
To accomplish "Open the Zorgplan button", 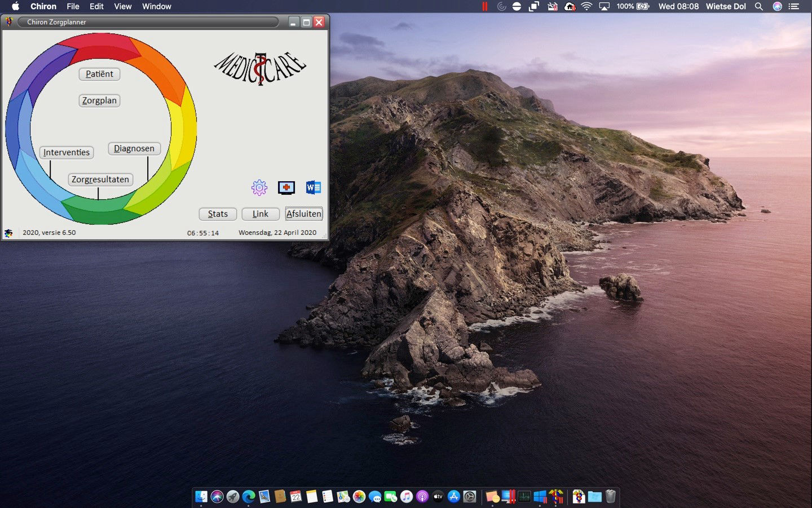I will 99,100.
